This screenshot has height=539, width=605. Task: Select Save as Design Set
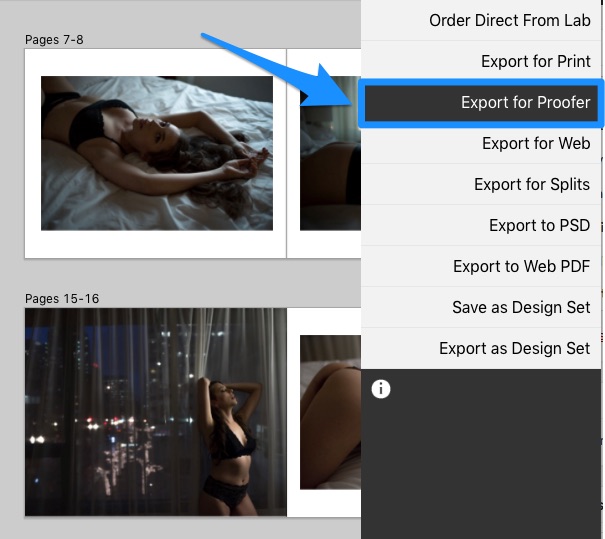click(x=481, y=308)
